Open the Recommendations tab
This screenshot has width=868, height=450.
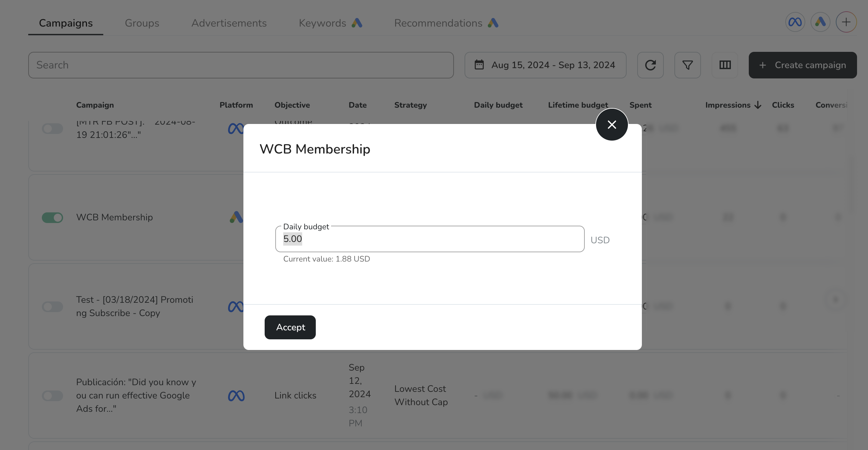pyautogui.click(x=438, y=23)
